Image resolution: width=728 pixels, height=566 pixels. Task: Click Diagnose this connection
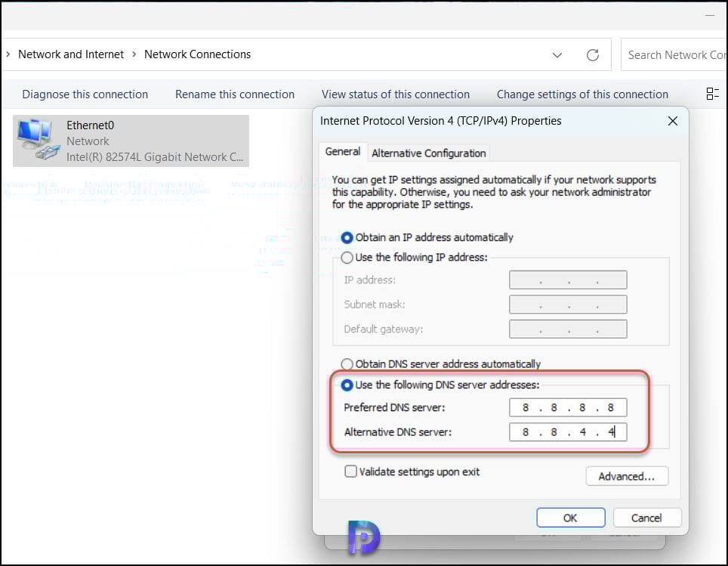pos(85,94)
